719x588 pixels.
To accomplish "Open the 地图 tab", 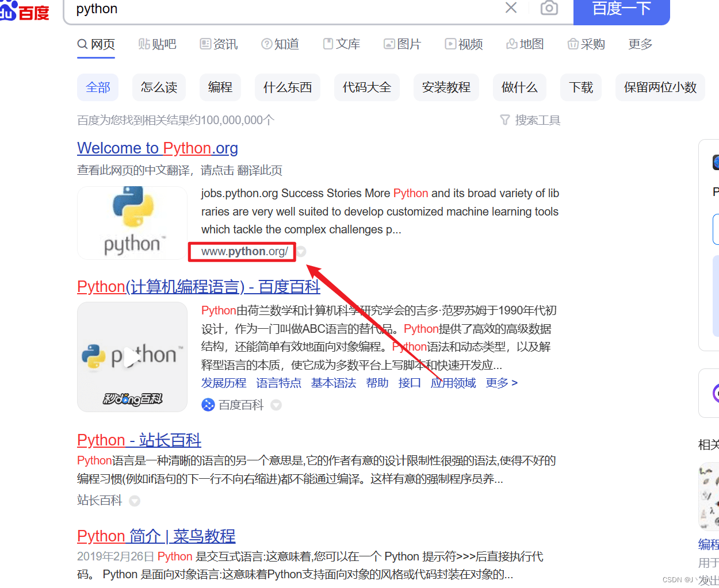I will click(x=525, y=44).
